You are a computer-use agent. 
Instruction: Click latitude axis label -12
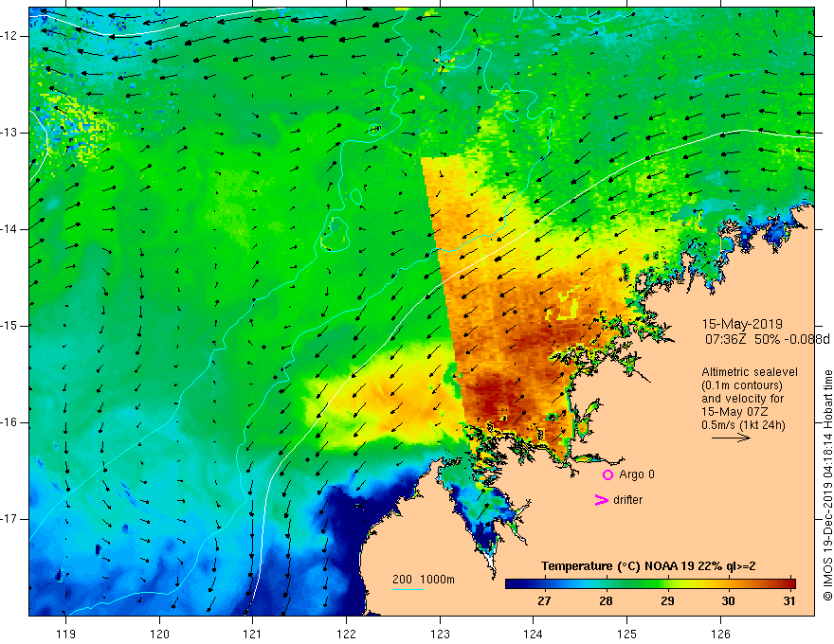[9, 36]
